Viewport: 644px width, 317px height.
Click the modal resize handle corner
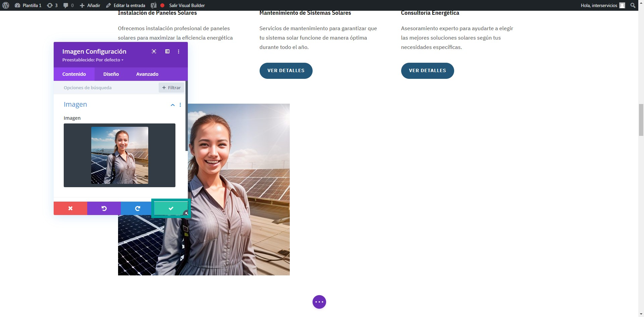(x=186, y=213)
